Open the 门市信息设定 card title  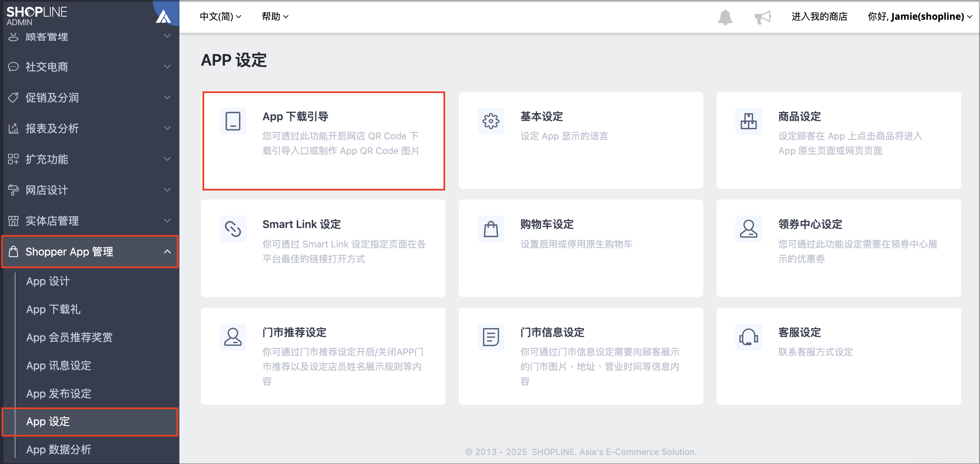(552, 333)
